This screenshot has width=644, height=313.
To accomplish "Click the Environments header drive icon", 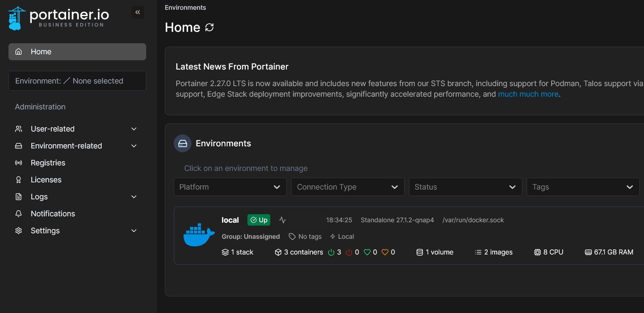I will click(183, 143).
